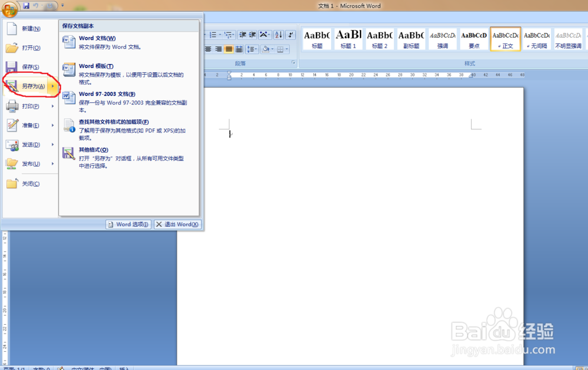Image resolution: width=588 pixels, height=370 pixels.
Task: Open the line spacing dropdown arrow
Action: coord(256,49)
